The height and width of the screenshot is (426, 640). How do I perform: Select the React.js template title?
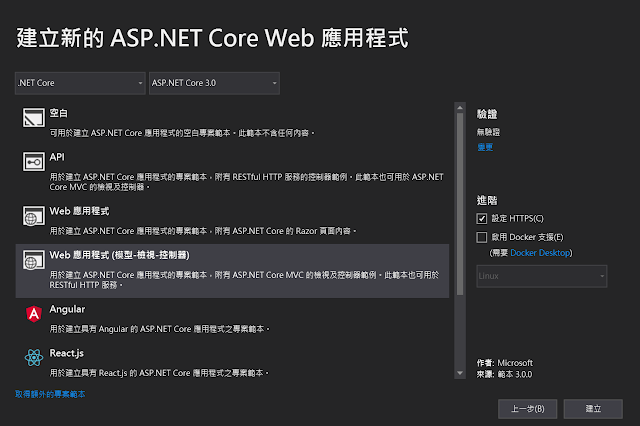(67, 353)
